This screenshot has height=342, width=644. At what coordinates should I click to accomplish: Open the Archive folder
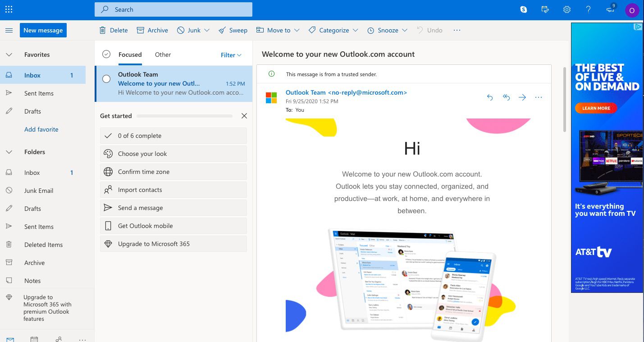43,263
